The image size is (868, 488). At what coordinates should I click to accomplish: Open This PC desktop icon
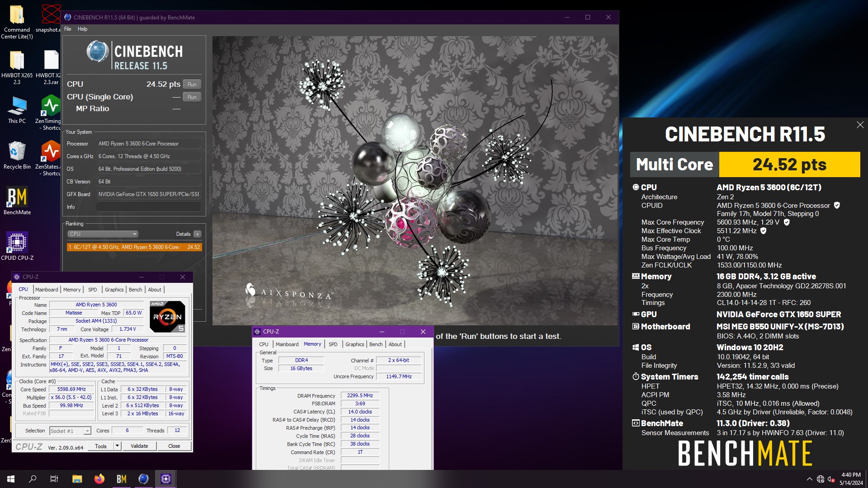pos(17,110)
